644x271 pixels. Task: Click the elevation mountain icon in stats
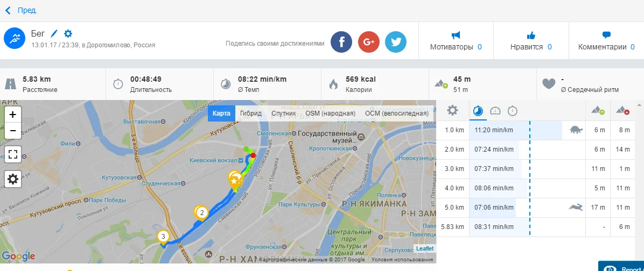442,84
